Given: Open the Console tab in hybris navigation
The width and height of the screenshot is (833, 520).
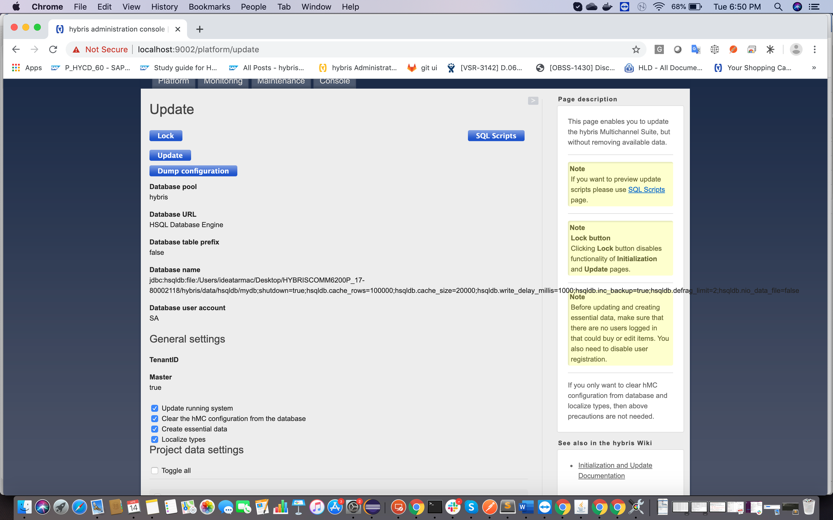Looking at the screenshot, I should pos(334,81).
